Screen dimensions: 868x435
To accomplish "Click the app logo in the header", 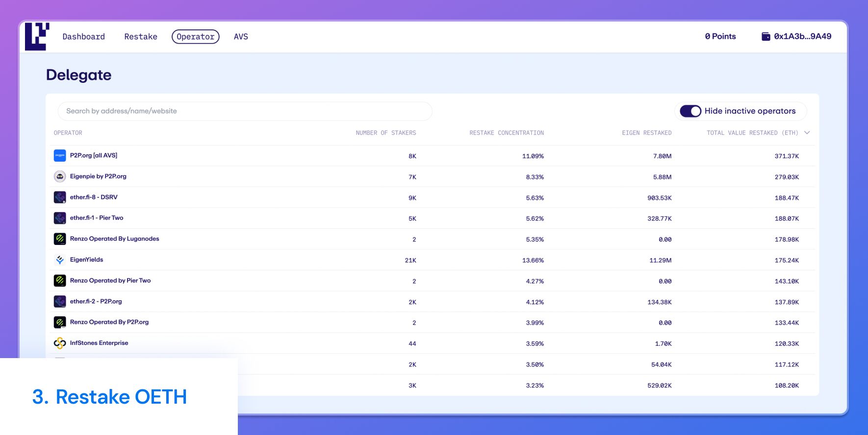I will pyautogui.click(x=37, y=36).
